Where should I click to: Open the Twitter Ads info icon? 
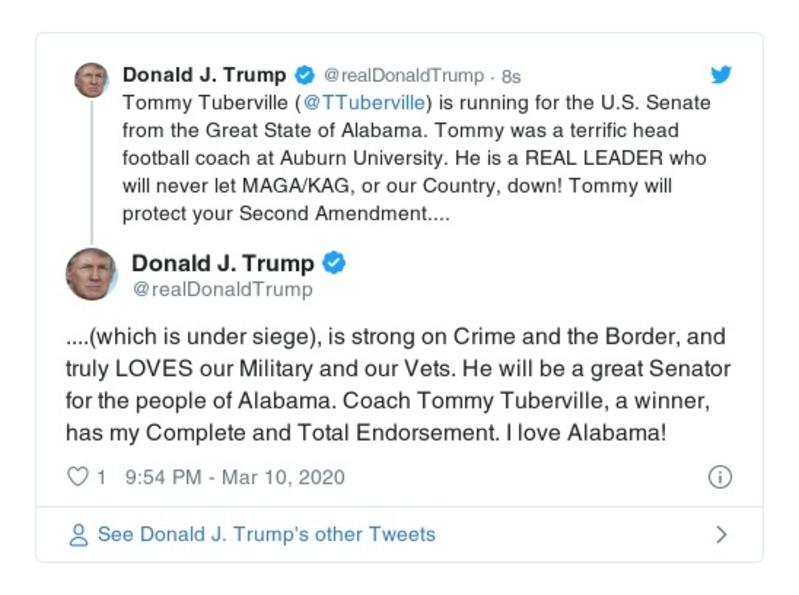[720, 477]
